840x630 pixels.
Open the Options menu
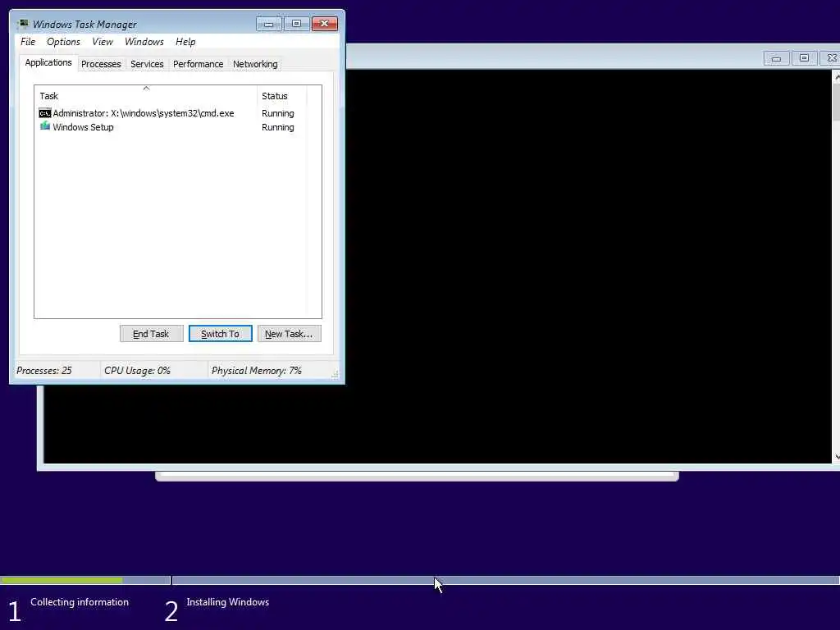pyautogui.click(x=63, y=42)
